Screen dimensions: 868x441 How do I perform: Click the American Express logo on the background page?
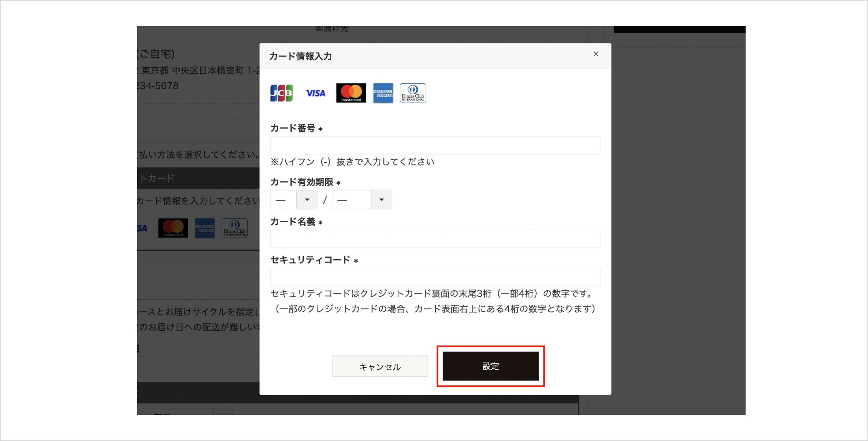click(x=204, y=228)
